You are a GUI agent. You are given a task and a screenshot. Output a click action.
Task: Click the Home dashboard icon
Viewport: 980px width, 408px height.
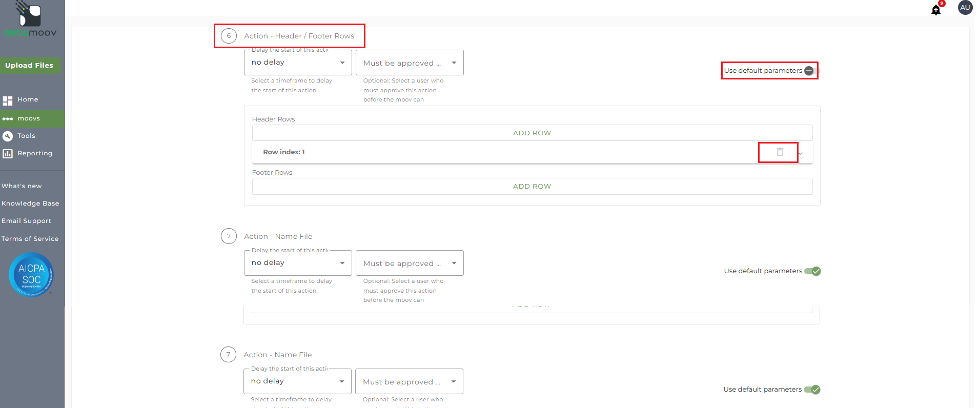click(8, 100)
